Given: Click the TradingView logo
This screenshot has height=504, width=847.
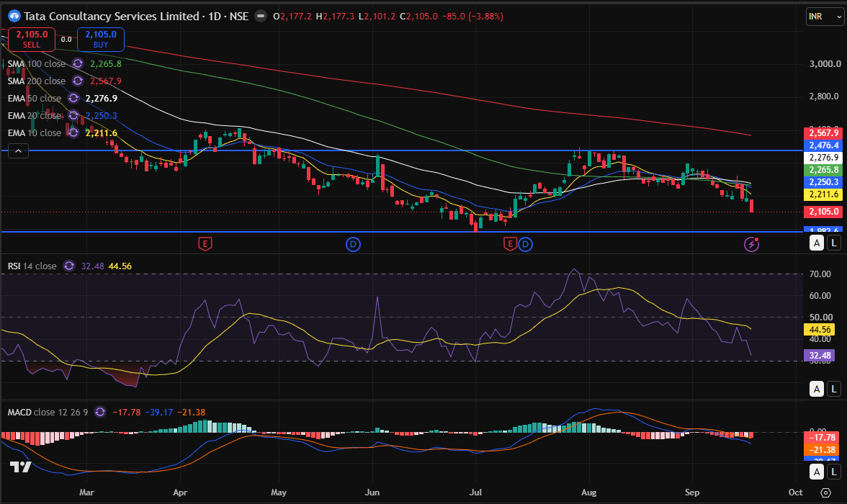Looking at the screenshot, I should tap(20, 467).
